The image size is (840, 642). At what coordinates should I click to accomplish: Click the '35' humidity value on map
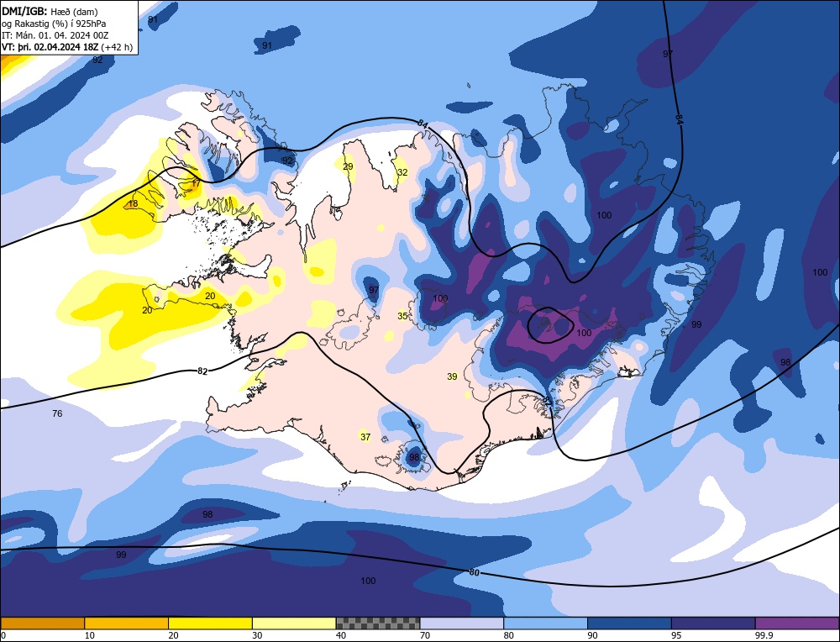[x=402, y=316]
